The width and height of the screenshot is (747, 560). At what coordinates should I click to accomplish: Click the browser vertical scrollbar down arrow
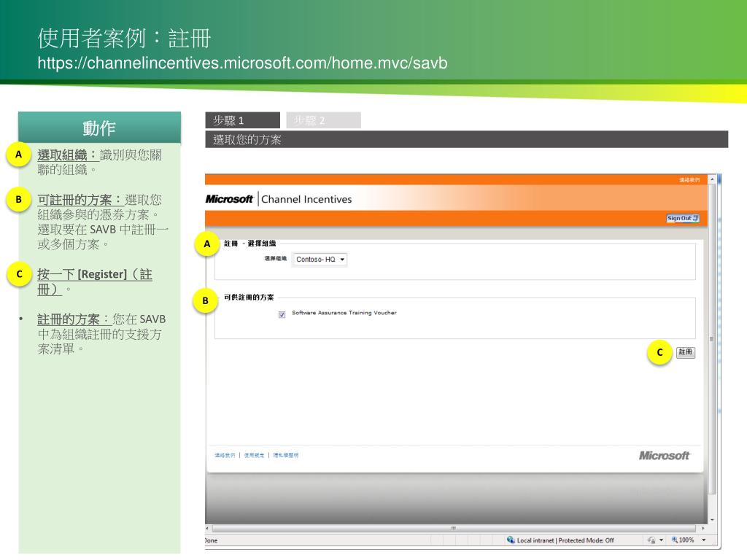point(712,519)
